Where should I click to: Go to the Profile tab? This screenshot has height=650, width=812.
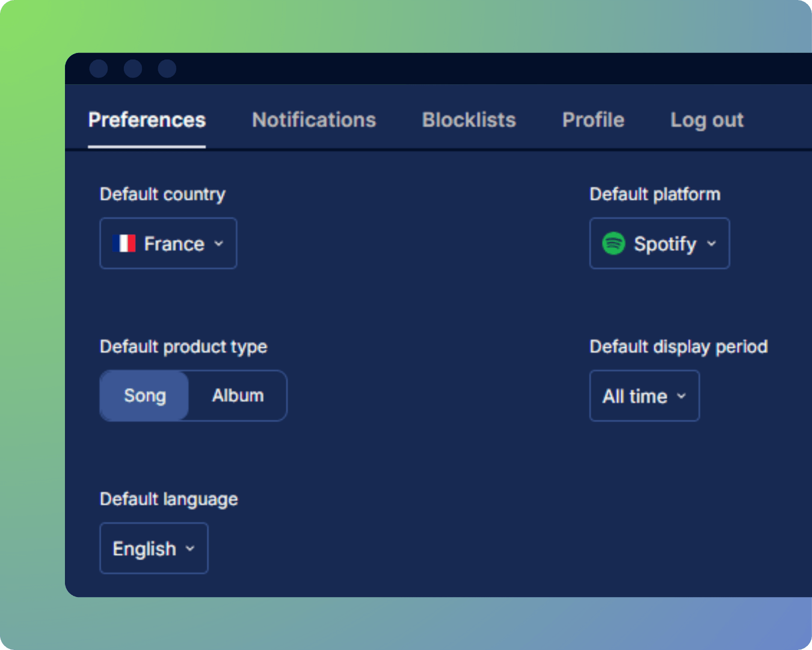click(592, 120)
